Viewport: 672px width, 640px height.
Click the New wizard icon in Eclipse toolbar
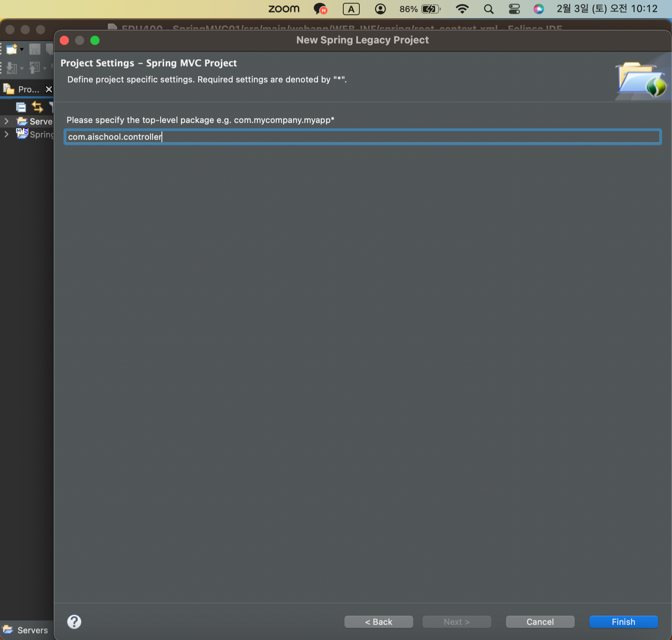(x=11, y=49)
